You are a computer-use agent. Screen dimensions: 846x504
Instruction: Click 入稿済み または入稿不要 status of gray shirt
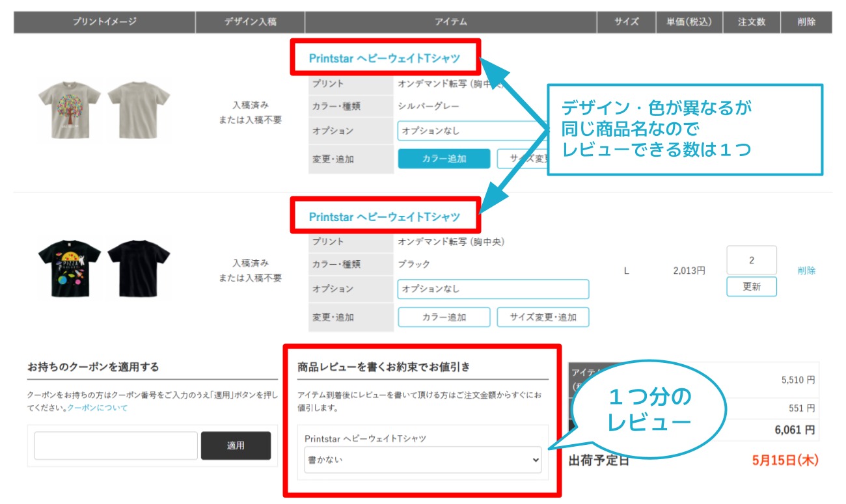251,113
